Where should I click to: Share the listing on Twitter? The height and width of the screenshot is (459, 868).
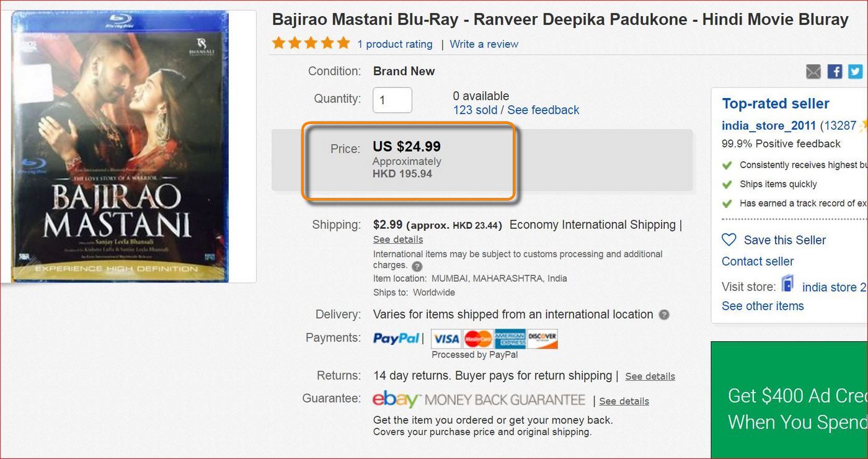[856, 71]
